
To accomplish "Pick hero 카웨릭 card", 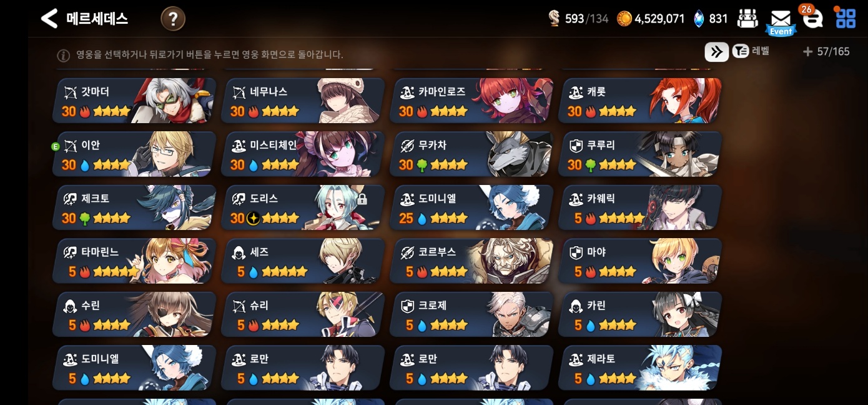I will [640, 207].
